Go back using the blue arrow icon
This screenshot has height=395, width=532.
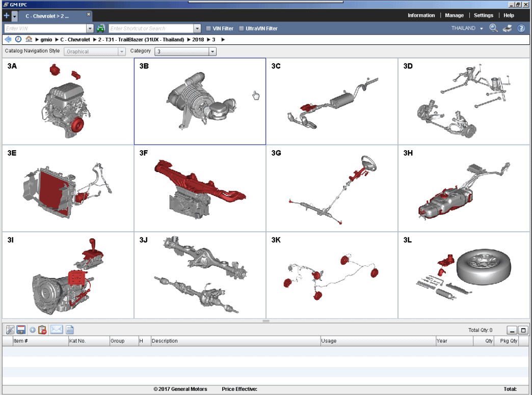pyautogui.click(x=8, y=39)
